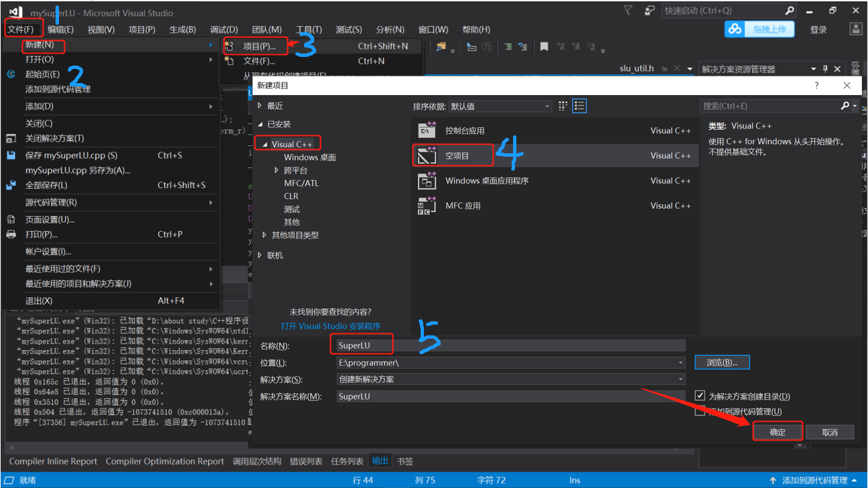This screenshot has height=488, width=868.
Task: Click the next bookmark toolbar icon
Action: coord(576,47)
